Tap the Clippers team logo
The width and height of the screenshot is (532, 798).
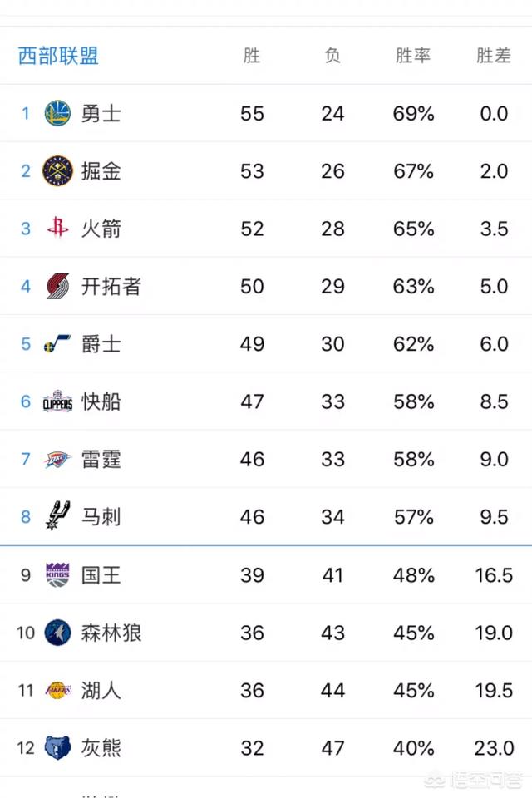coord(57,401)
